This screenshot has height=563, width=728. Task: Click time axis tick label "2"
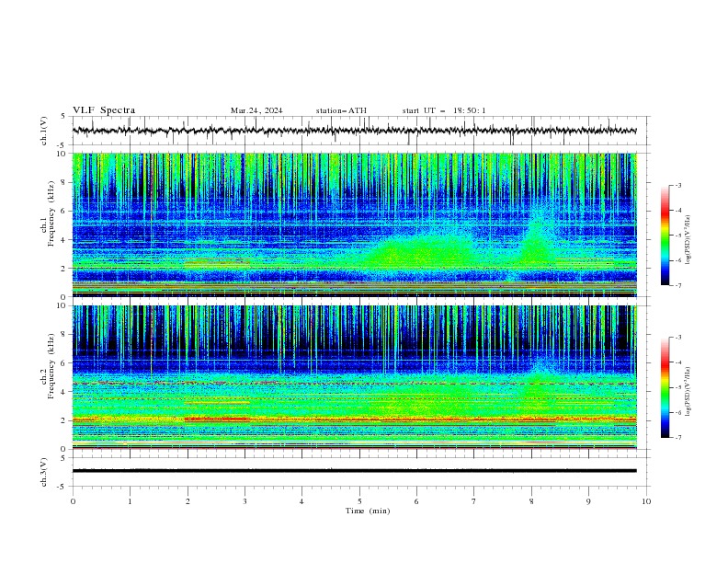click(188, 501)
